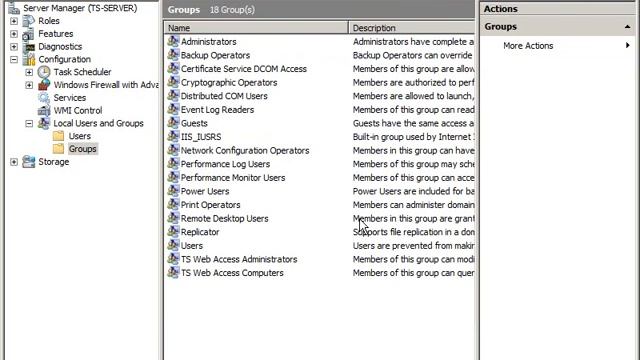
Task: Click the Windows Firewall icon
Action: (44, 85)
